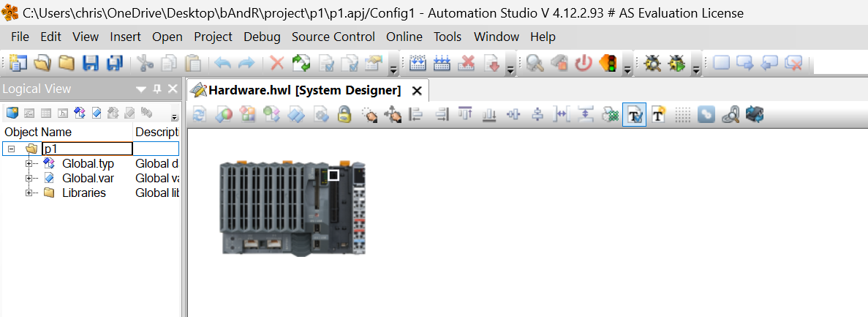The image size is (868, 317).
Task: Click the New Project toolbar icon
Action: click(x=18, y=63)
